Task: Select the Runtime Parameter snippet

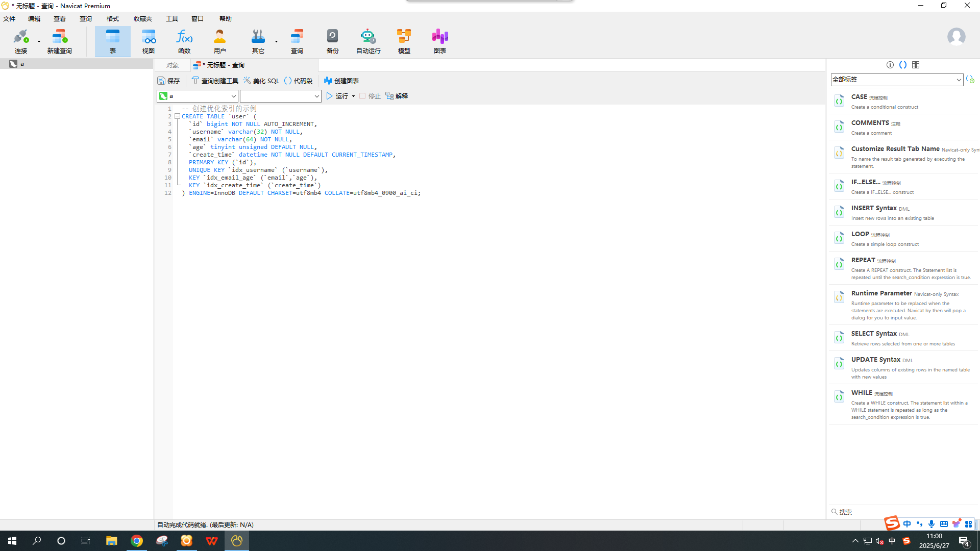Action: pyautogui.click(x=903, y=305)
